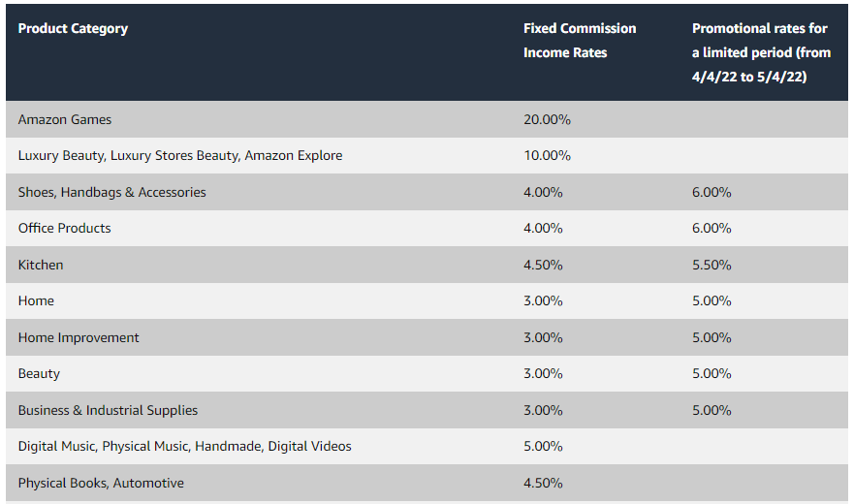Click the 5.00% promotional rate for Beauty
The height and width of the screenshot is (504, 854).
pyautogui.click(x=712, y=373)
